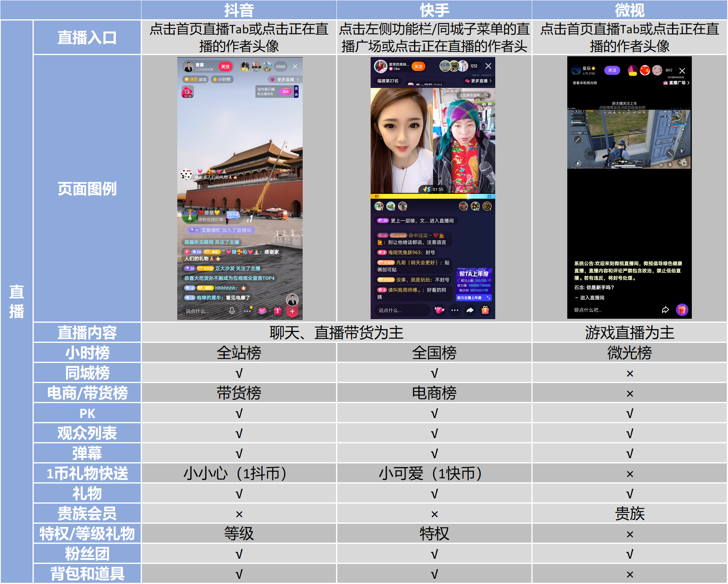The width and height of the screenshot is (728, 584).
Task: Open the 福建第27名 ranking tag in Kuaishou
Action: 388,81
